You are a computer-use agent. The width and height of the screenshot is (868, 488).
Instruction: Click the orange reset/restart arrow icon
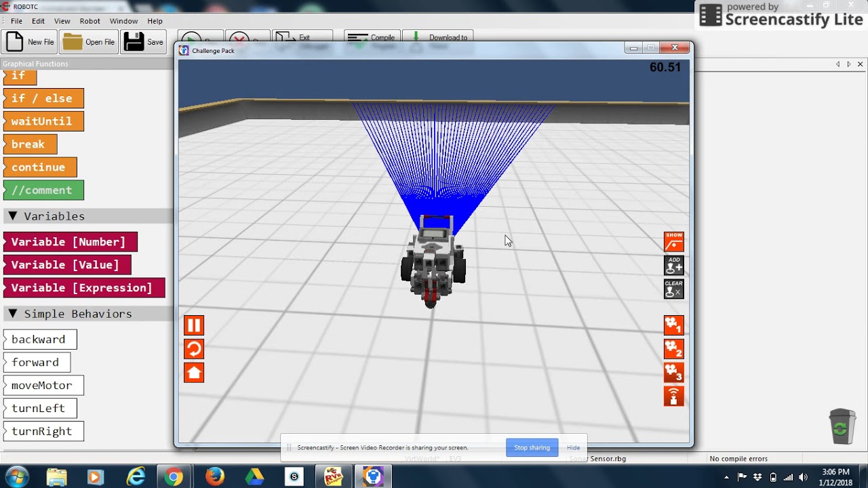click(x=194, y=349)
